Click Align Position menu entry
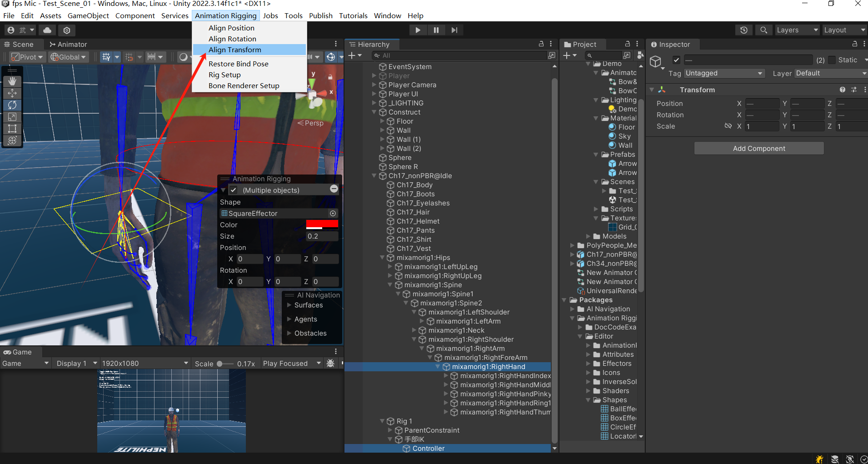This screenshot has width=868, height=464. click(x=249, y=28)
